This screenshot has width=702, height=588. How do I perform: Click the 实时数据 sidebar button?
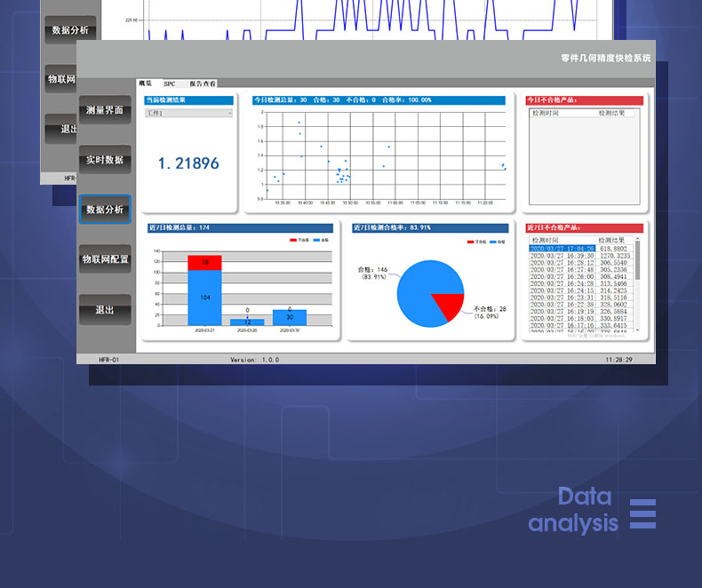pos(105,160)
